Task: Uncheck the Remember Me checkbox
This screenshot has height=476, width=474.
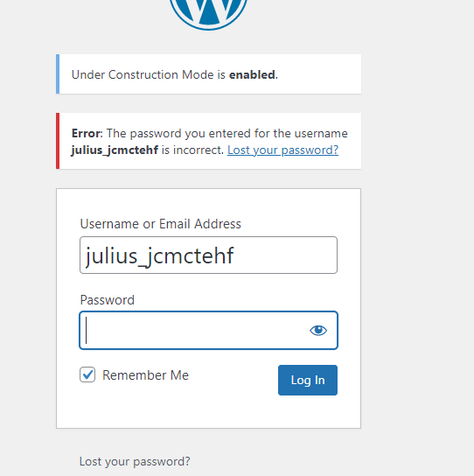Action: tap(87, 374)
